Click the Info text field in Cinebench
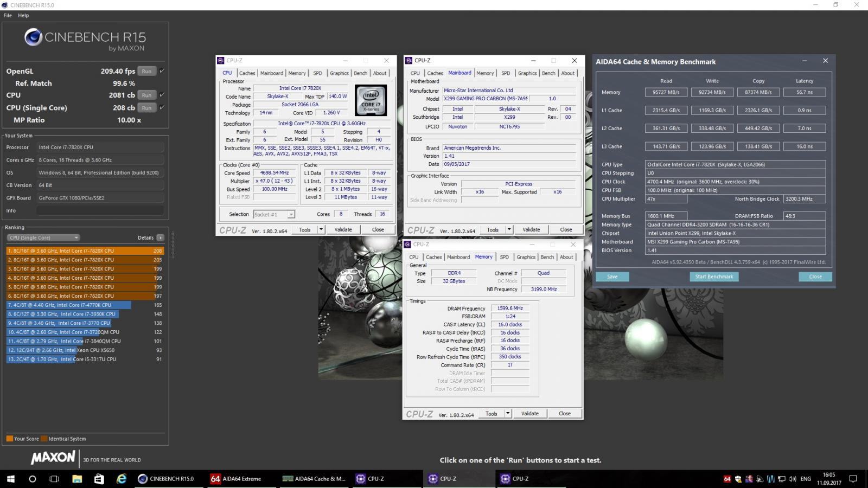 tap(100, 210)
